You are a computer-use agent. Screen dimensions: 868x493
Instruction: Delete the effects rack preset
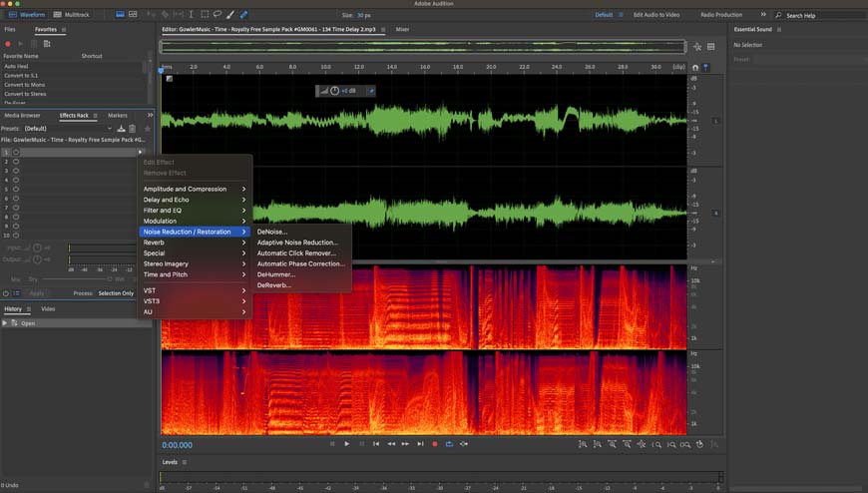133,129
